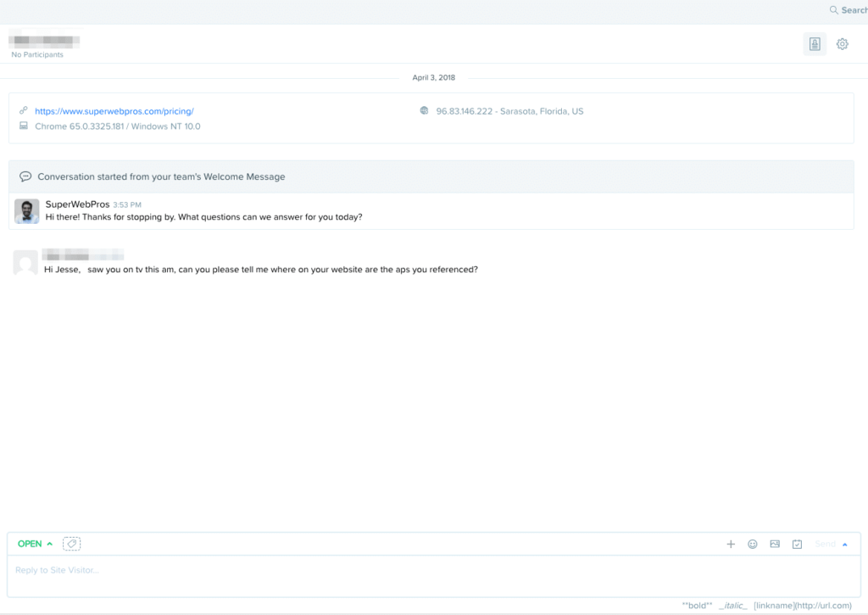This screenshot has width=868, height=615.
Task: Click the _italic_ formatting hint
Action: (733, 606)
